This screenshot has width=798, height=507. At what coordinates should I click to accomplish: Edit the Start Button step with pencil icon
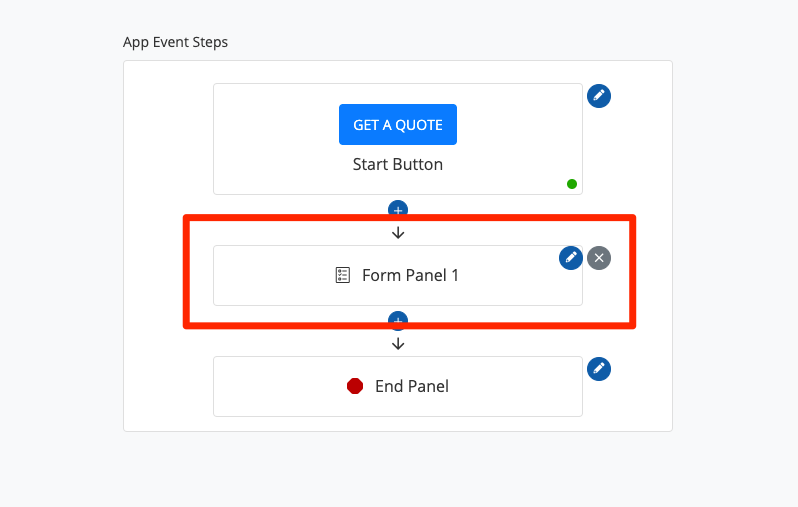[x=599, y=96]
